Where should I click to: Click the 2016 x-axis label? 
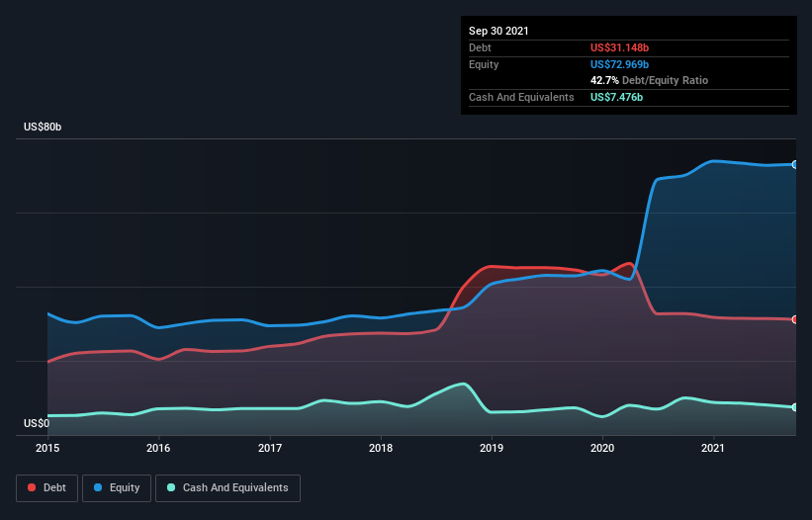pyautogui.click(x=158, y=448)
